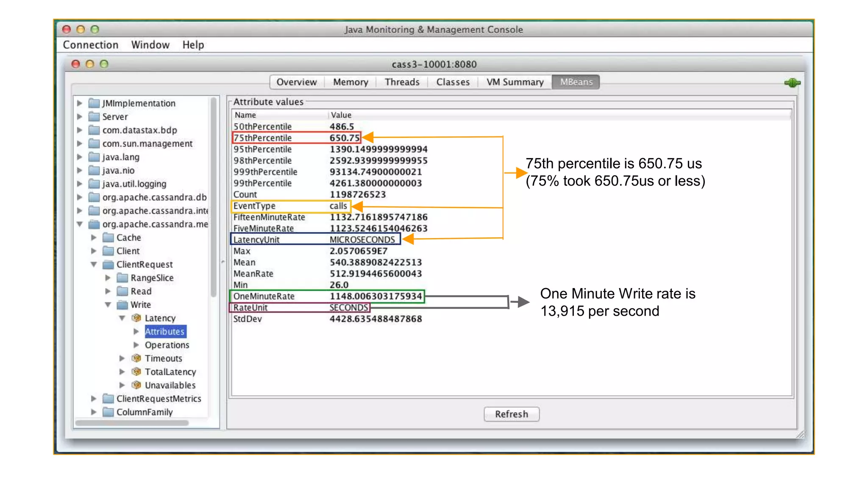Click the Server folder icon
Viewport: 868px width, 488px height.
tap(94, 116)
